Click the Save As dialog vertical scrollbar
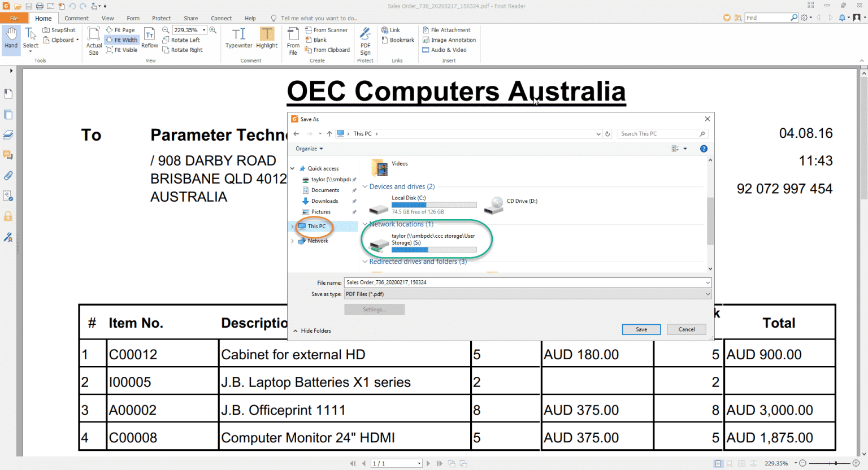Screen dimensions: 868x470 coord(710,220)
